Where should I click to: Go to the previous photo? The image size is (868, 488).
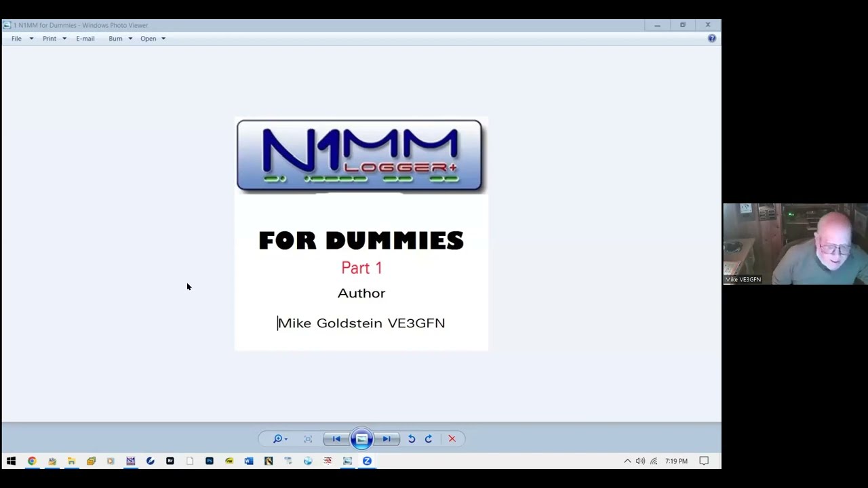(336, 439)
